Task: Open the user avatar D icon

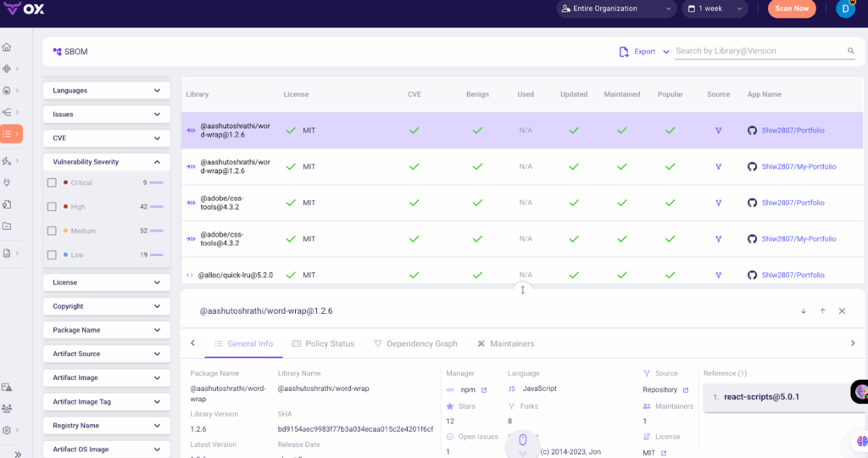Action: point(845,8)
